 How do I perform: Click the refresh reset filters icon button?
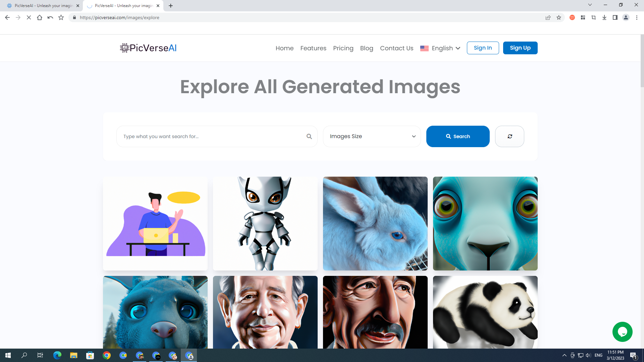509,136
